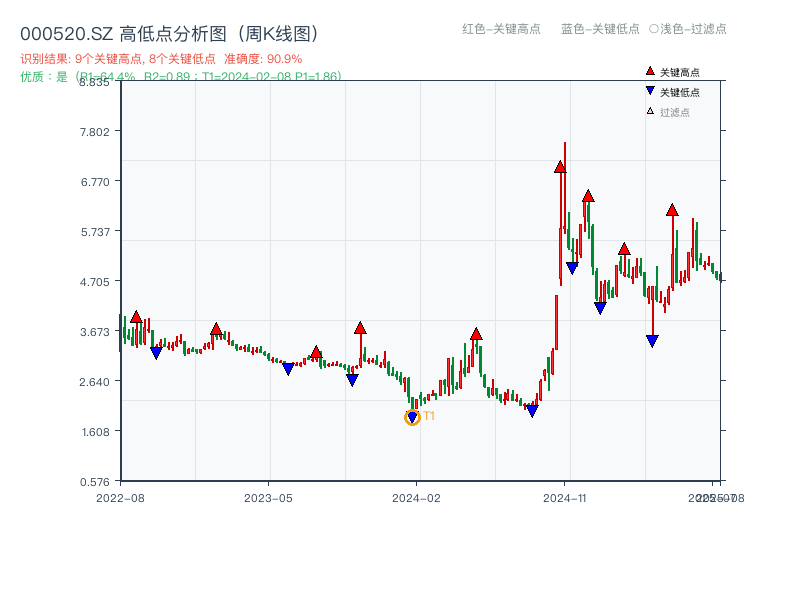The image size is (800, 600).
Task: Click the 2023-05 x-axis date label
Action: click(x=268, y=498)
